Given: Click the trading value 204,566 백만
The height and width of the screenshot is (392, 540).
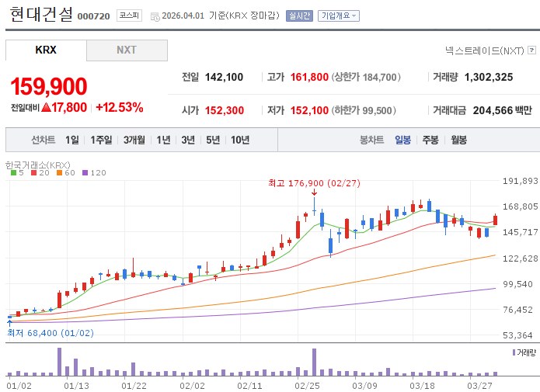Looking at the screenshot, I should coord(503,110).
